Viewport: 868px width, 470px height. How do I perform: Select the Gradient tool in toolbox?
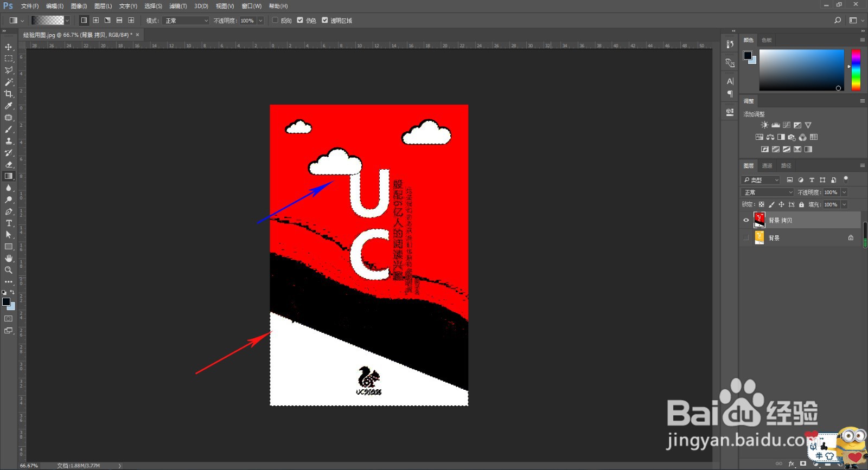9,176
